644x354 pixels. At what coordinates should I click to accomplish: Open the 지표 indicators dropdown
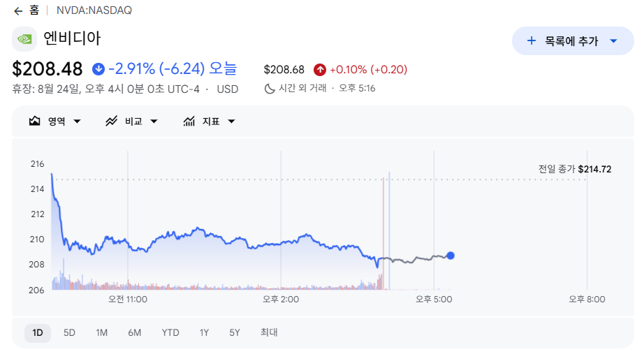[x=209, y=121]
